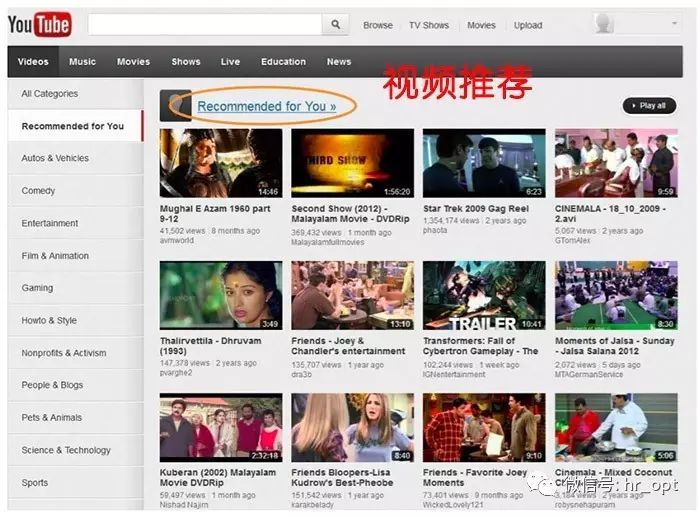The width and height of the screenshot is (700, 517).
Task: Open the pvarghe2 uploader link
Action: 176,372
